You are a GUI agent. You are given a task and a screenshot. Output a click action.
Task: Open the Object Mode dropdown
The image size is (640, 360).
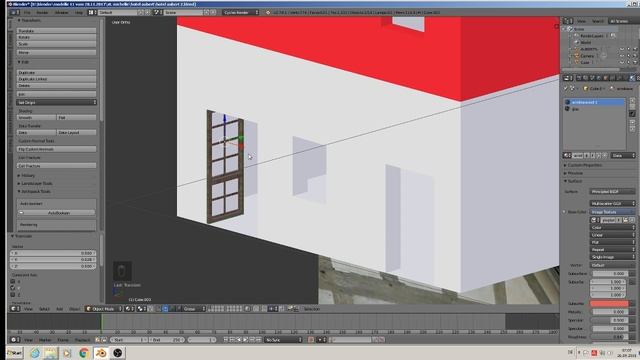click(103, 309)
